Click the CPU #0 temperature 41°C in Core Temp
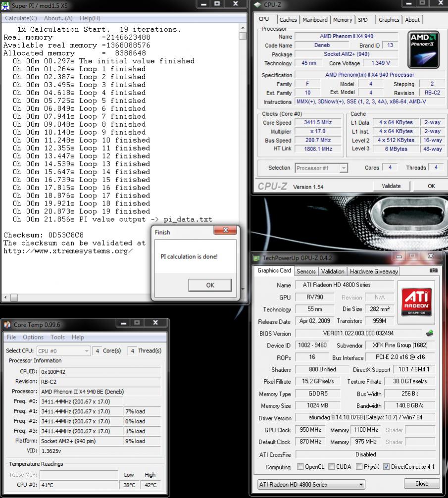448x498 pixels. coord(79,485)
